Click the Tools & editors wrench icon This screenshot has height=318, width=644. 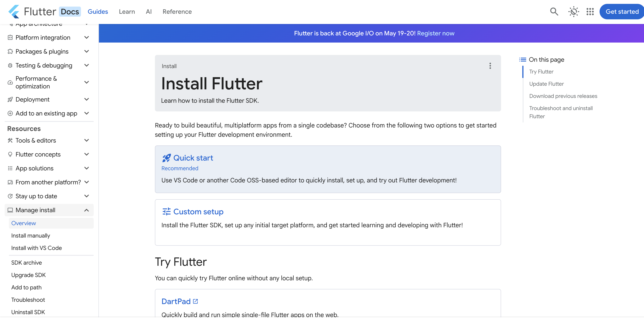pyautogui.click(x=10, y=140)
